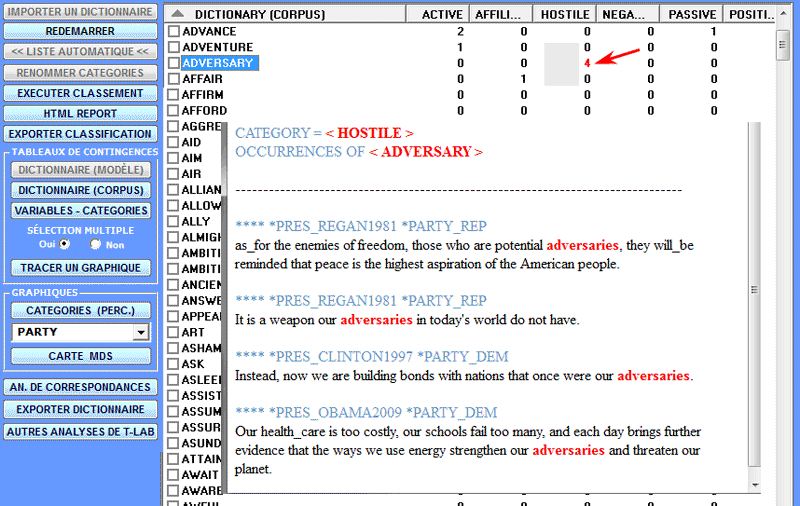Open VARIABLES - CATEGORIES table

pyautogui.click(x=81, y=210)
